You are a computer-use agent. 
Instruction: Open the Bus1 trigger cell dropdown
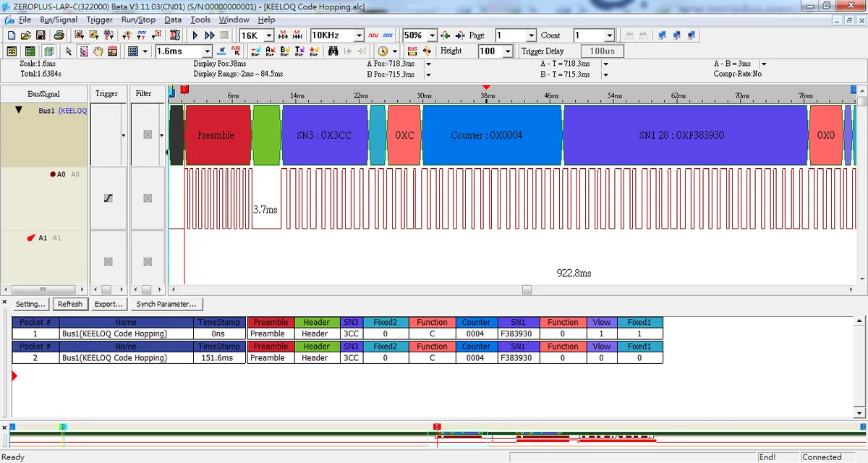pyautogui.click(x=123, y=135)
